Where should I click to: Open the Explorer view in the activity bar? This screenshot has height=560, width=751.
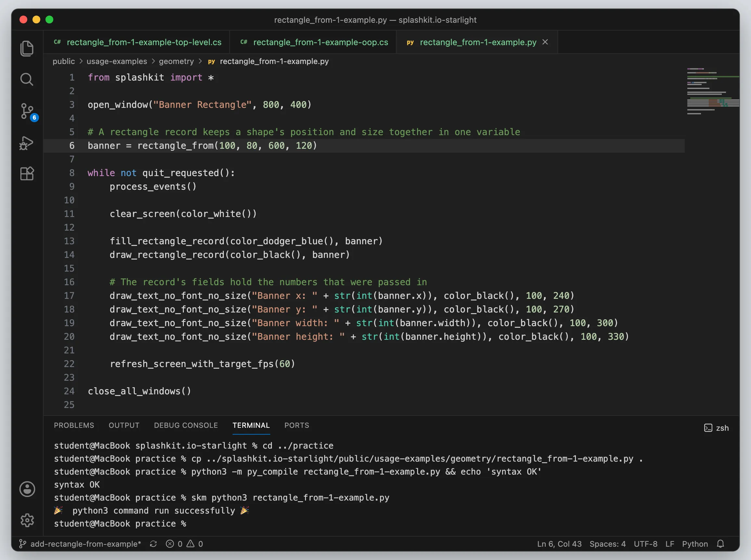[x=27, y=48]
